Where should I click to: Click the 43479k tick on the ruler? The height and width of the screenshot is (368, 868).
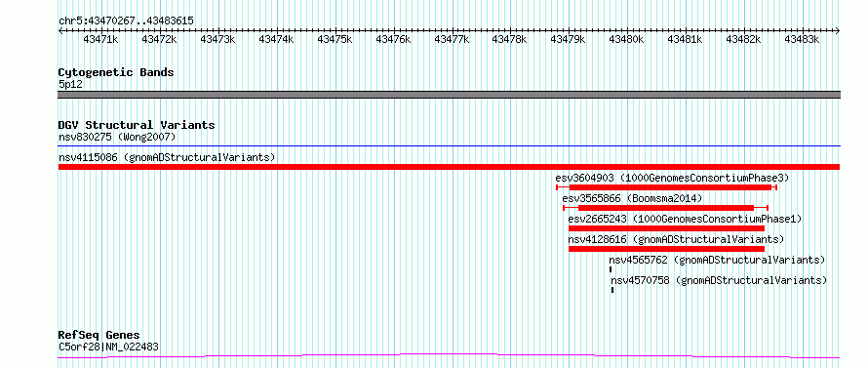(x=569, y=39)
